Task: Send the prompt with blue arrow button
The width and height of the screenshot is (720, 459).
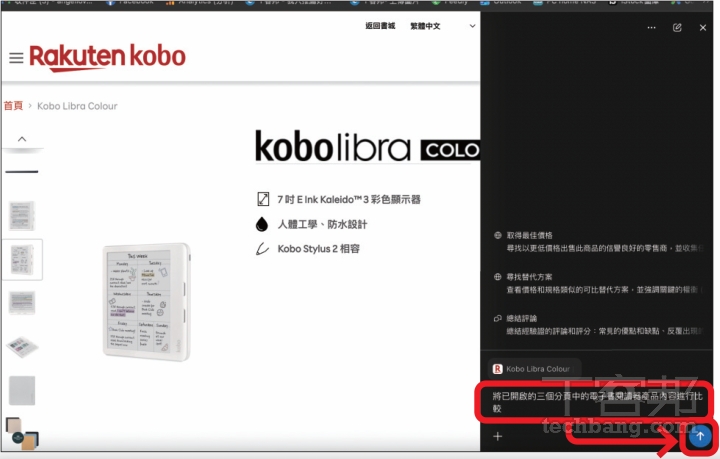Action: 700,436
